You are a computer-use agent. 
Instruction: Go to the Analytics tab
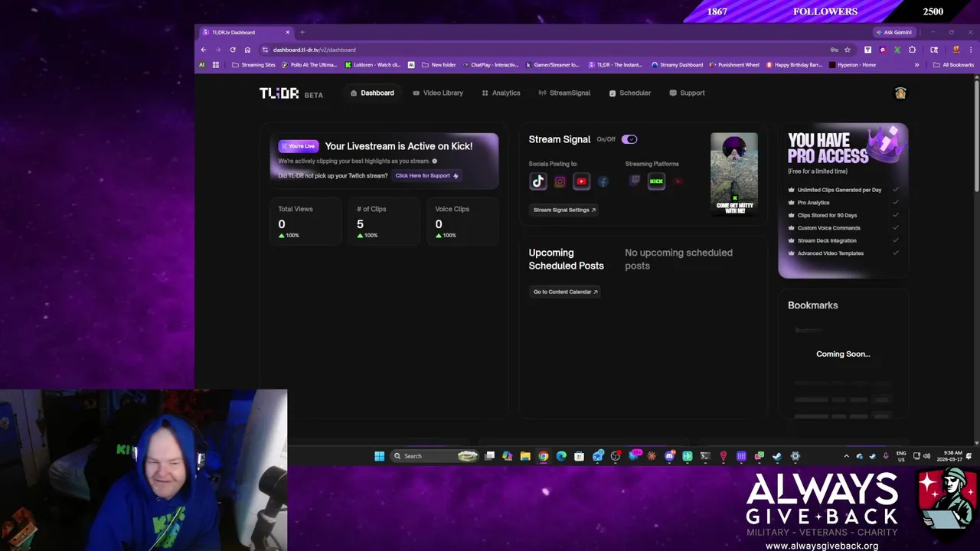coord(501,93)
